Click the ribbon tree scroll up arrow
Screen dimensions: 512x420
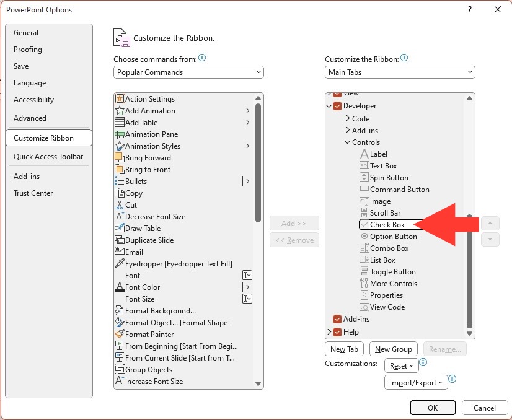point(469,98)
